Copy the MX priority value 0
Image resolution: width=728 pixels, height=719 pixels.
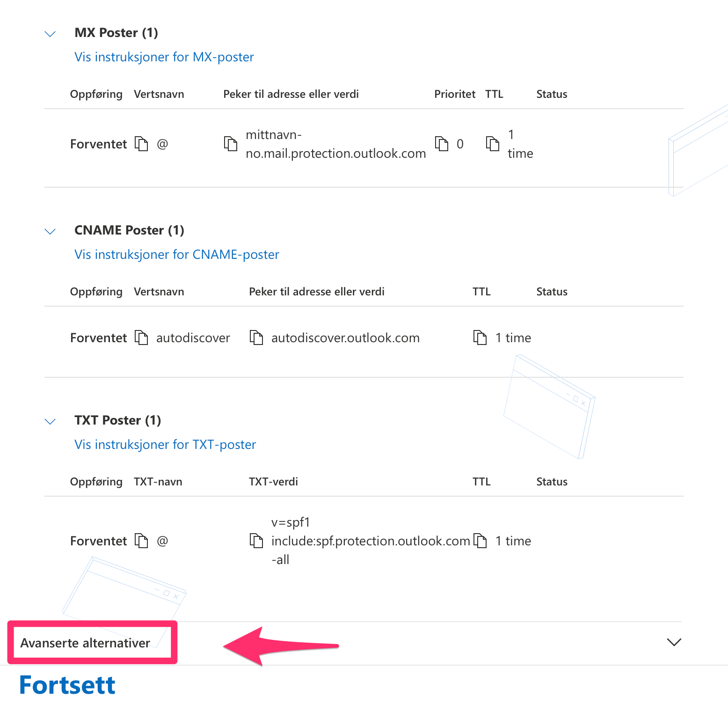click(442, 144)
